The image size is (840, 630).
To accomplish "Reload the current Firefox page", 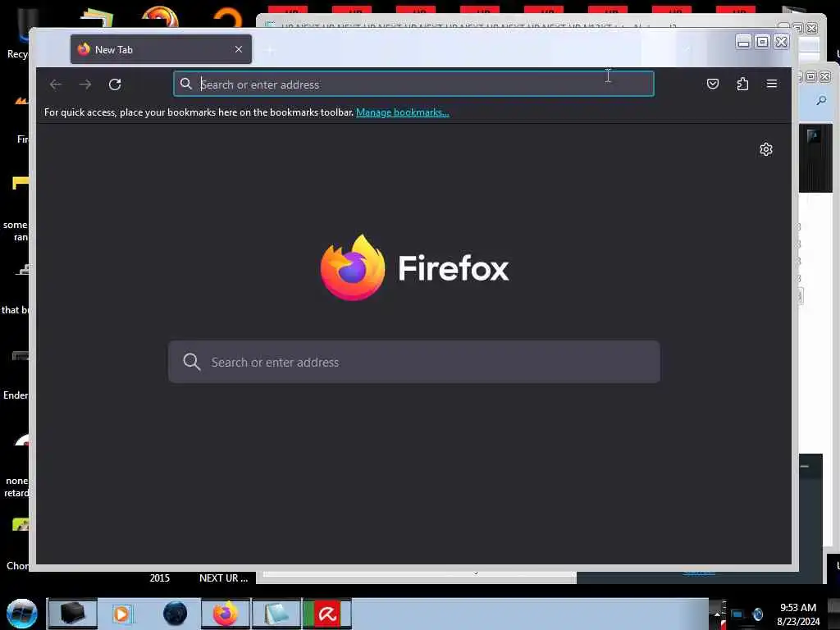I will (115, 84).
